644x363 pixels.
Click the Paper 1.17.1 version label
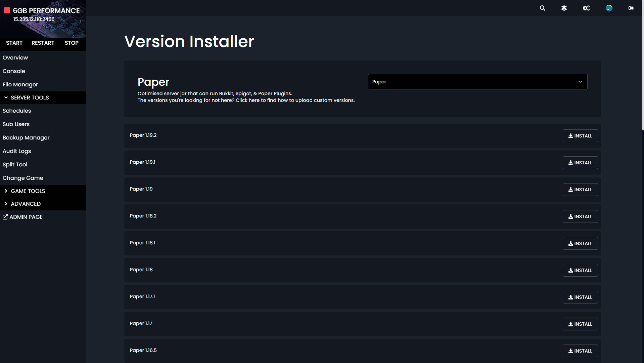coord(142,296)
